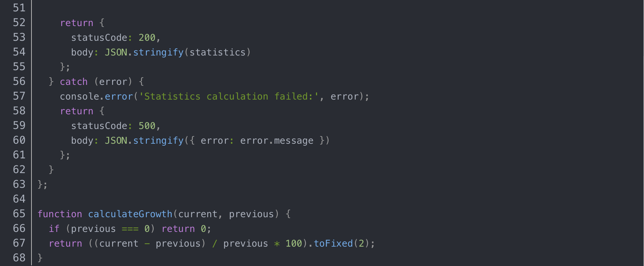Click the return keyword on line 58

76,111
